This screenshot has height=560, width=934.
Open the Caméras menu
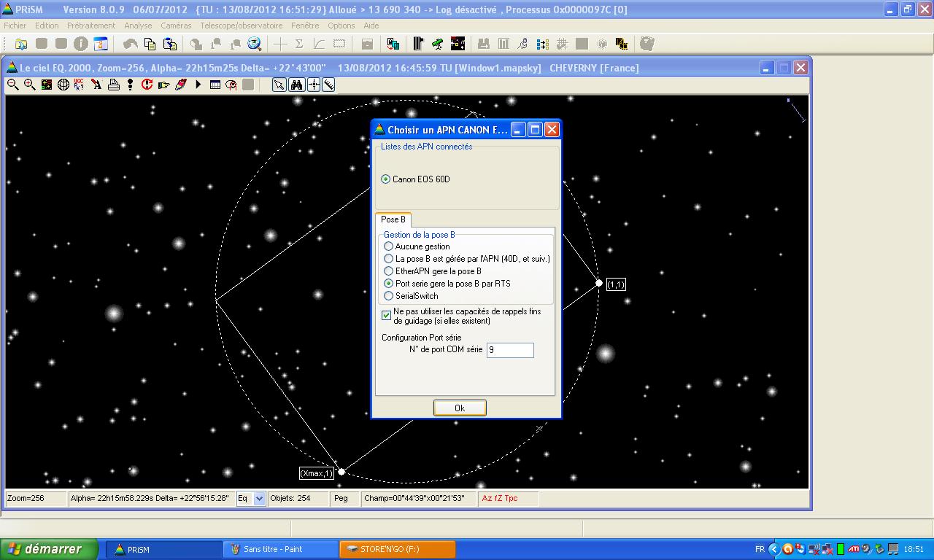coord(176,26)
